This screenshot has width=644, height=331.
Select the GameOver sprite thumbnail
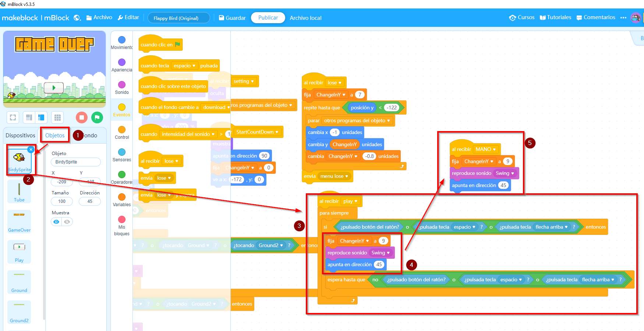pyautogui.click(x=19, y=222)
